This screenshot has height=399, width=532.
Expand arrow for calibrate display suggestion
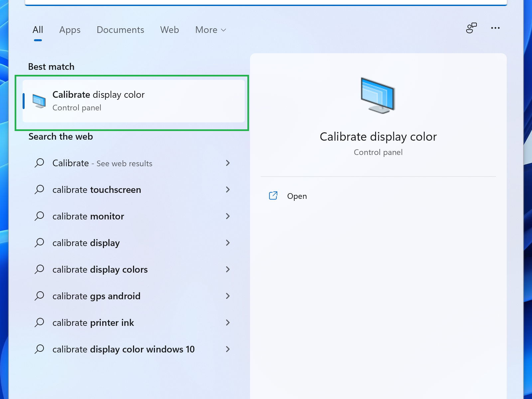pyautogui.click(x=228, y=243)
